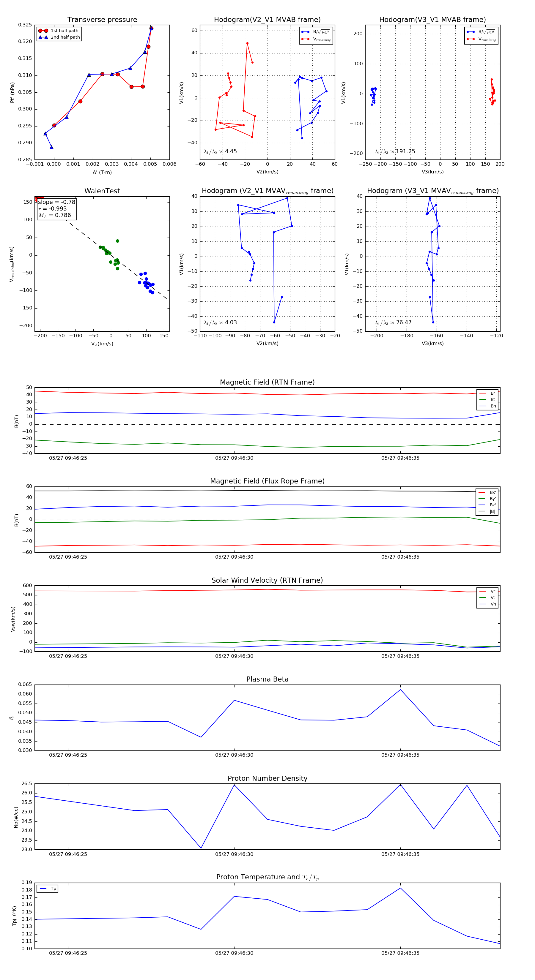This screenshot has width=535, height=980.
Task: Select the Br legend entry
Action: (487, 393)
